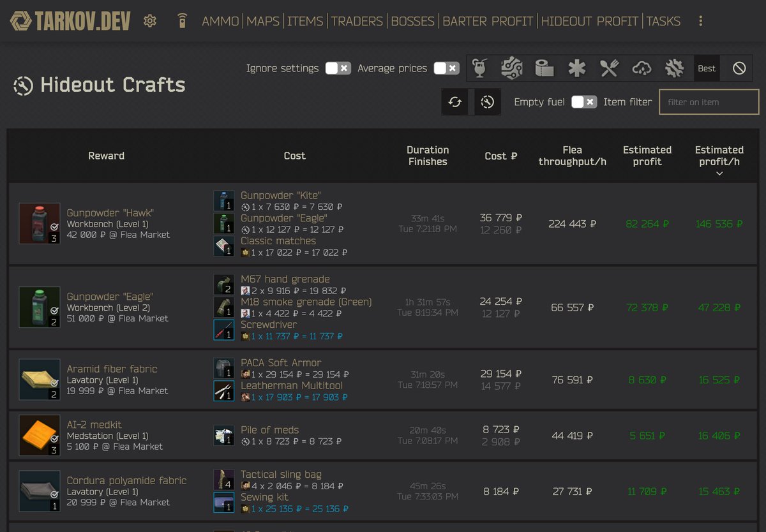Image resolution: width=766 pixels, height=532 pixels.
Task: Click the PACA Soft Armor ingredient icon
Action: pos(223,368)
